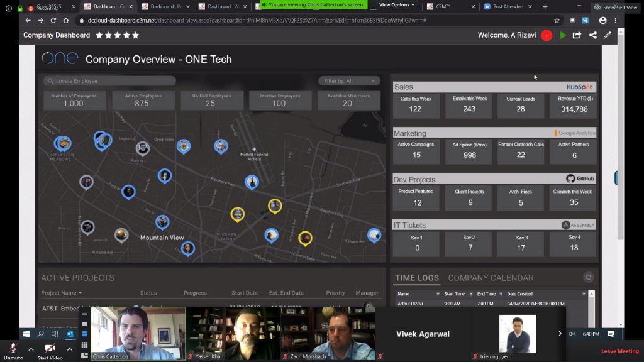
Task: Click the five-star dashboard rating
Action: [x=118, y=35]
